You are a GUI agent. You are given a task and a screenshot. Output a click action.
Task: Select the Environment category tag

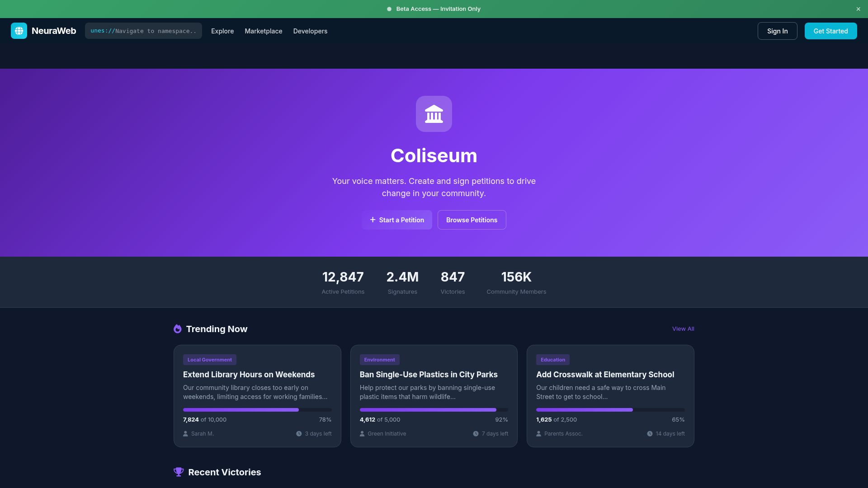coord(379,360)
